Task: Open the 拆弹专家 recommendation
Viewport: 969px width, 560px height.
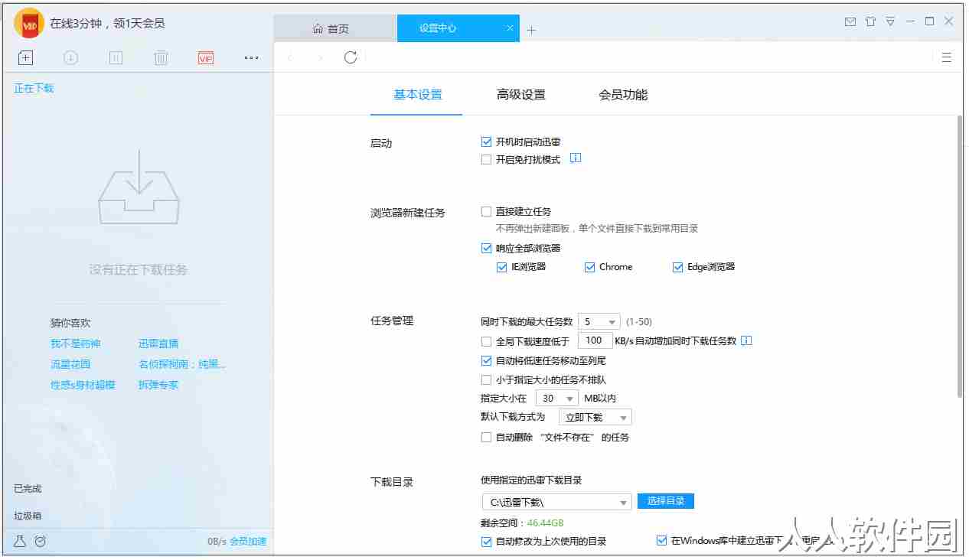Action: [x=158, y=385]
